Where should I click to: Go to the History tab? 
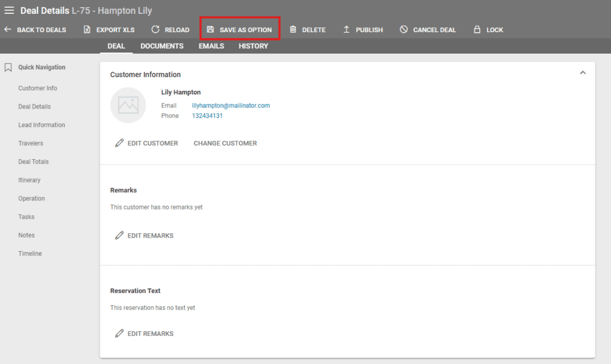coord(253,46)
